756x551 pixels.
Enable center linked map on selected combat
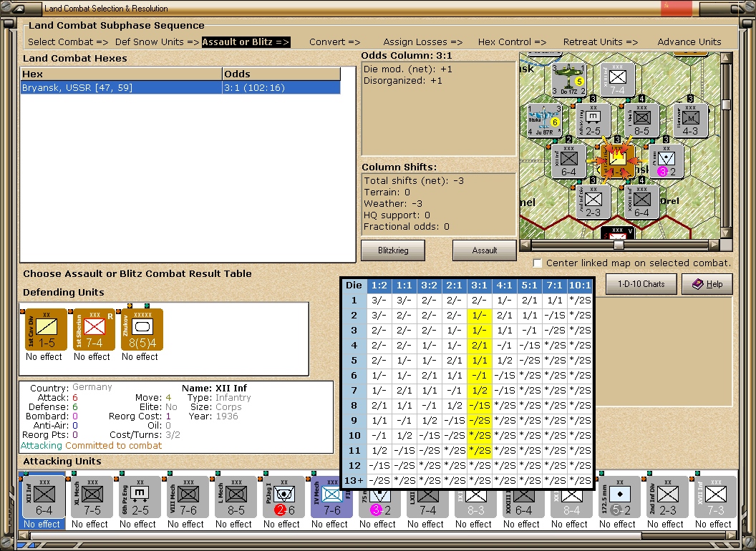pos(537,263)
